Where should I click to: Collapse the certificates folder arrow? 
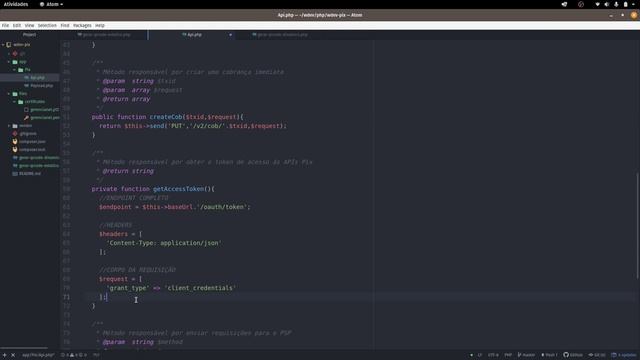click(15, 102)
